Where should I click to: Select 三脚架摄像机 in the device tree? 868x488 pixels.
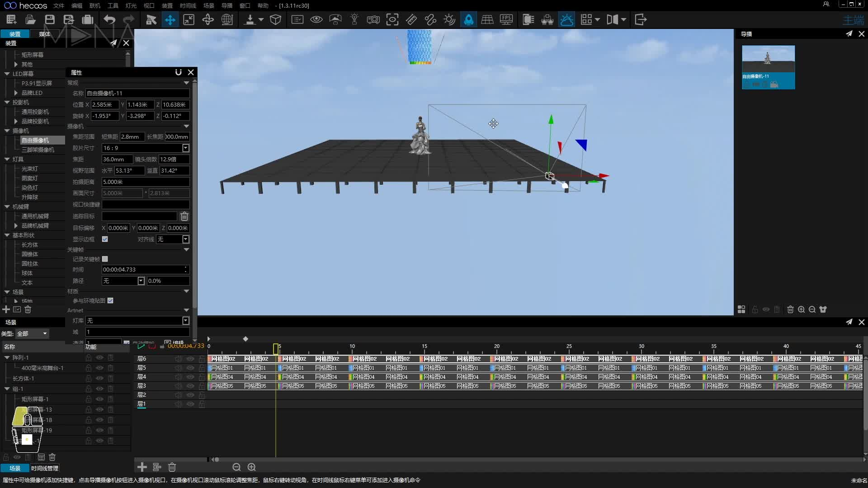click(x=38, y=150)
